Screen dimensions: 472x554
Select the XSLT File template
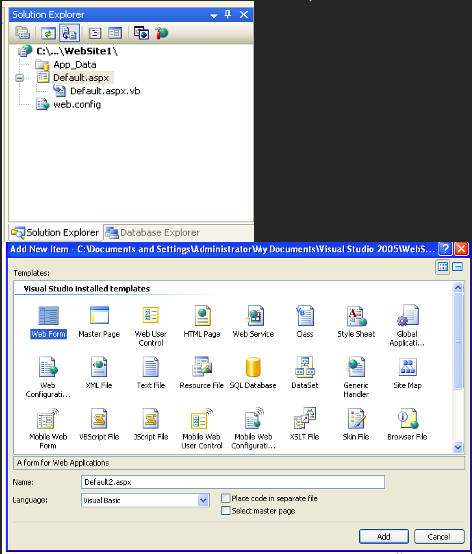point(305,424)
